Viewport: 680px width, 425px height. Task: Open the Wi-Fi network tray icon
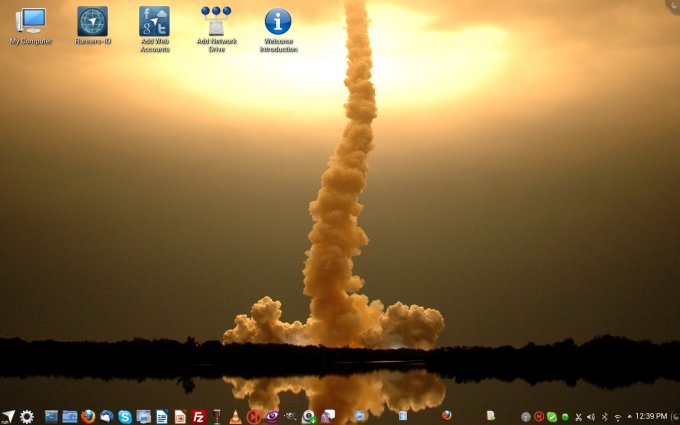click(617, 416)
